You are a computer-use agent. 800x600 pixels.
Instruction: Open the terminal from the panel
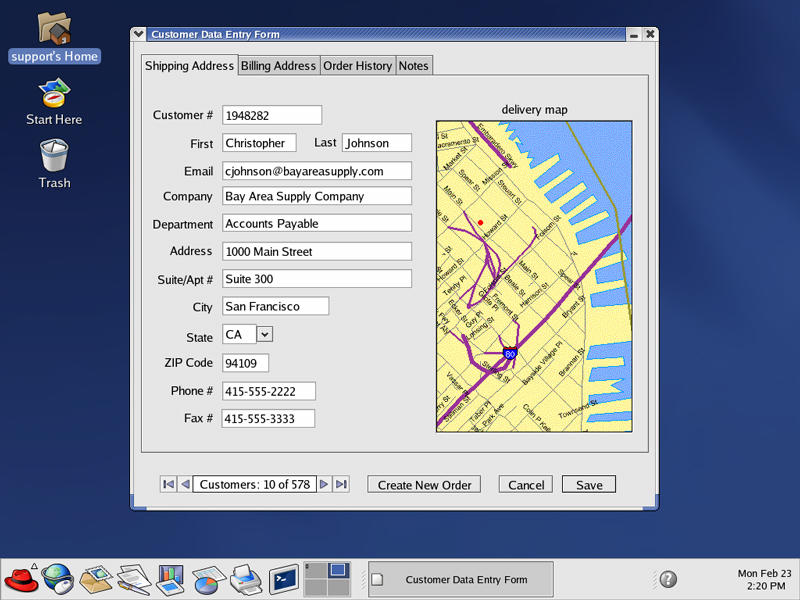(x=284, y=579)
